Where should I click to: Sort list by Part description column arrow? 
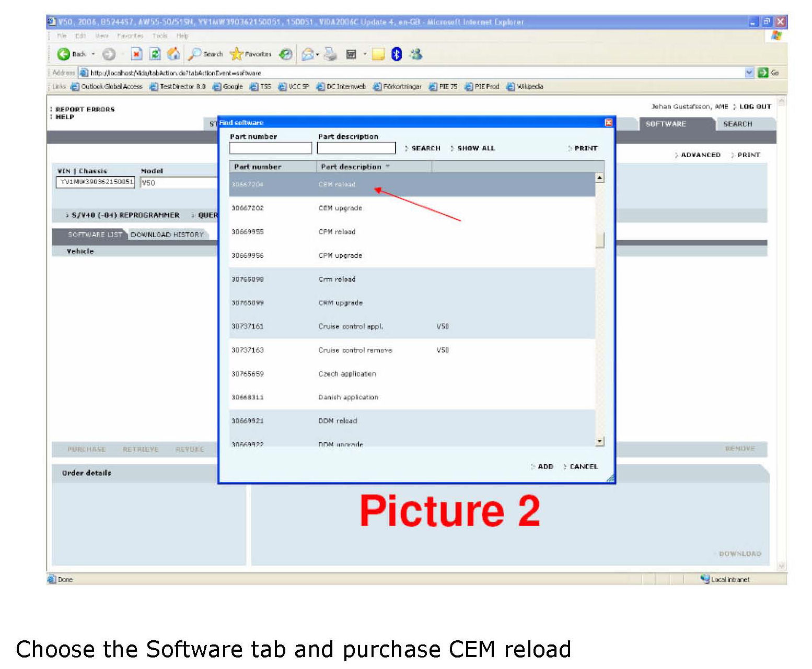pyautogui.click(x=388, y=167)
